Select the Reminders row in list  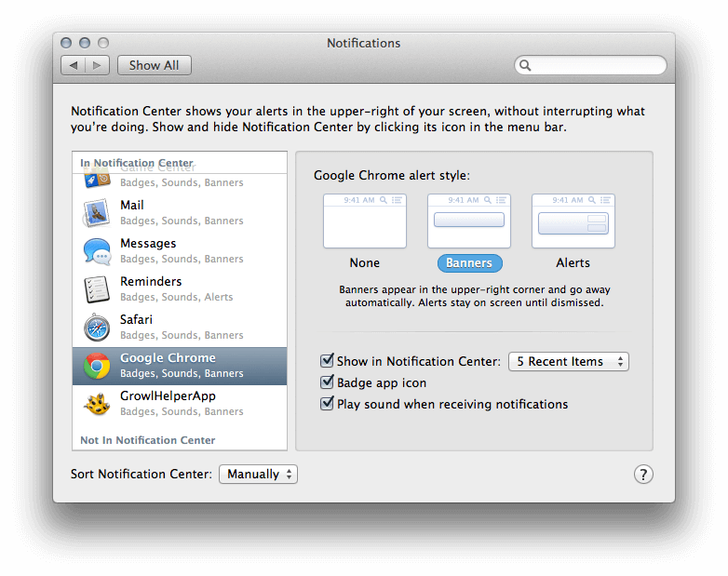(x=180, y=289)
